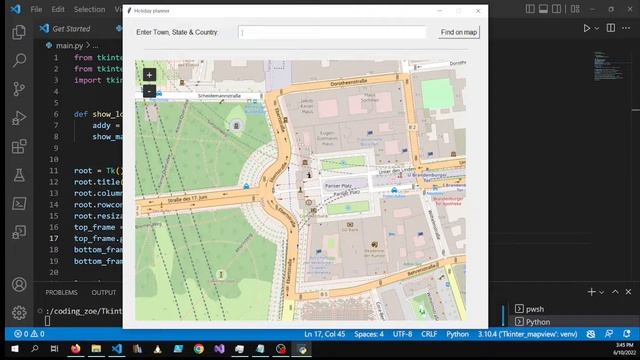Maximize the terminal panel with the up chevron
Viewport: 640px width, 360px height.
coord(615,292)
